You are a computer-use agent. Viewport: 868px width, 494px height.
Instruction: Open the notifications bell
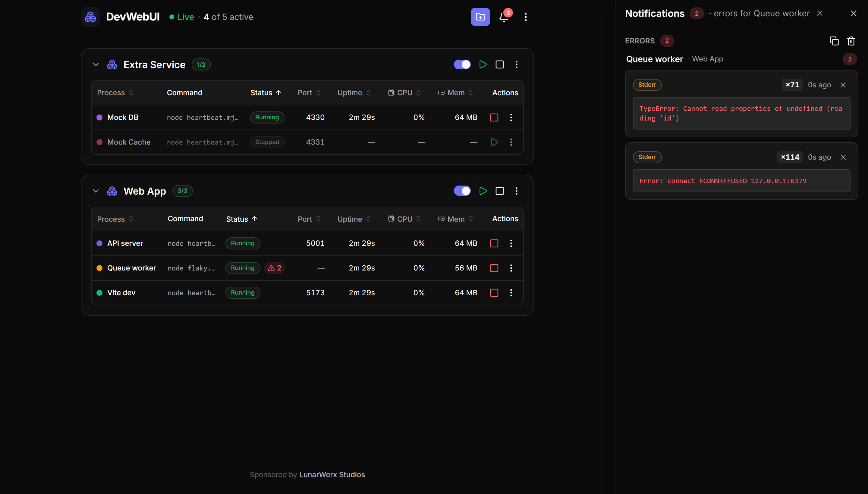[504, 17]
